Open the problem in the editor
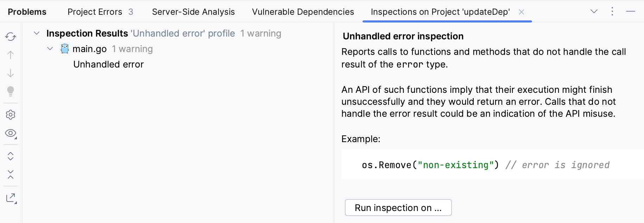This screenshot has width=644, height=223. pos(11,198)
